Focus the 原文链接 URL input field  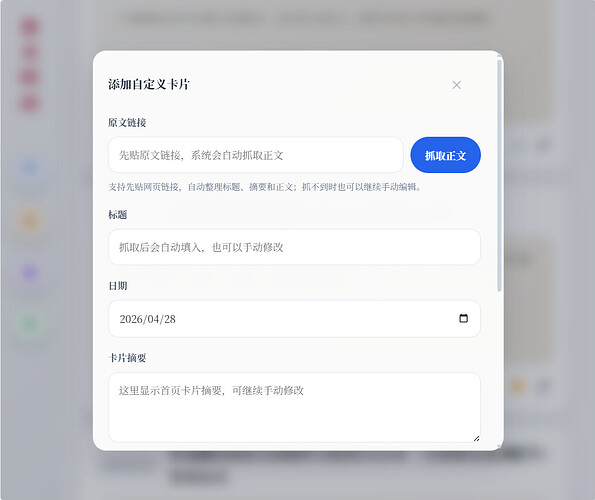pos(255,155)
